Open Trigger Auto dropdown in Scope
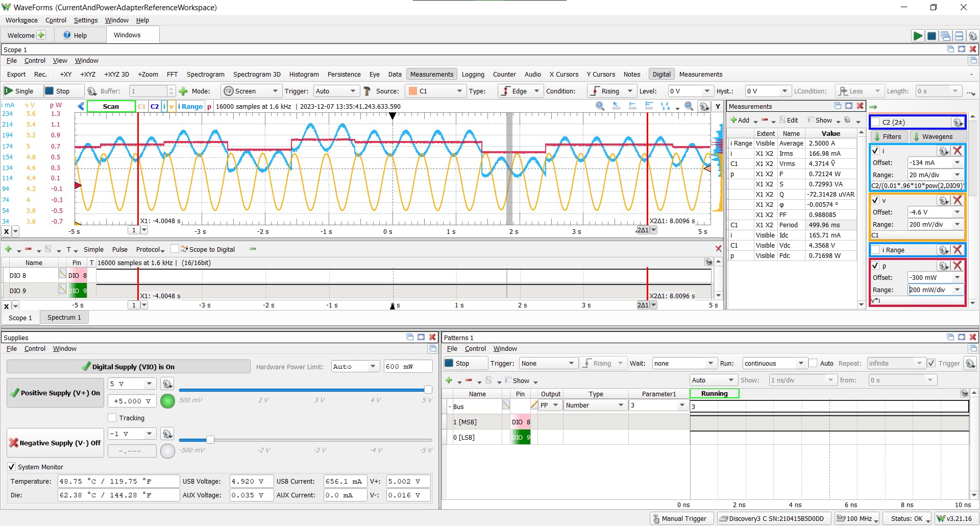Viewport: 980px width, 526px height. pyautogui.click(x=336, y=91)
